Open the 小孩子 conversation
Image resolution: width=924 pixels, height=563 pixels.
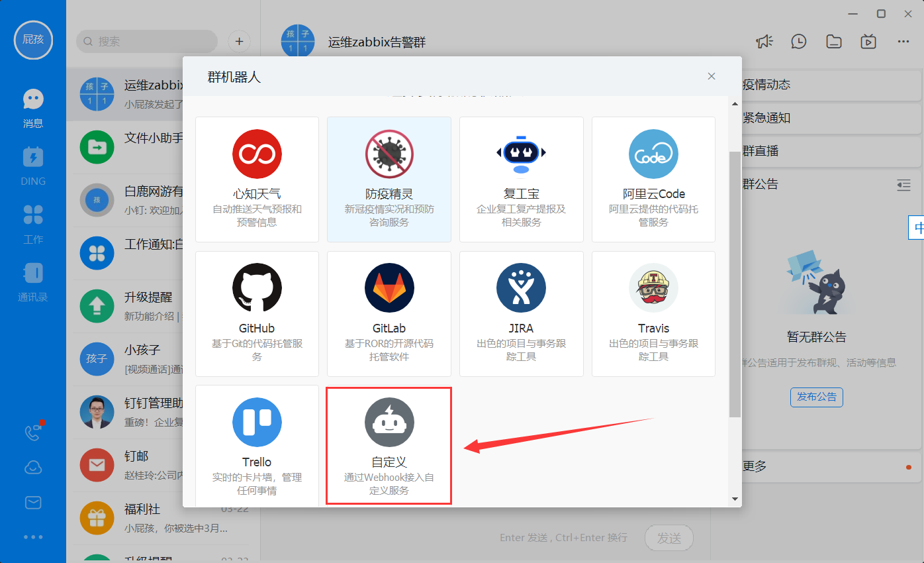[x=125, y=359]
